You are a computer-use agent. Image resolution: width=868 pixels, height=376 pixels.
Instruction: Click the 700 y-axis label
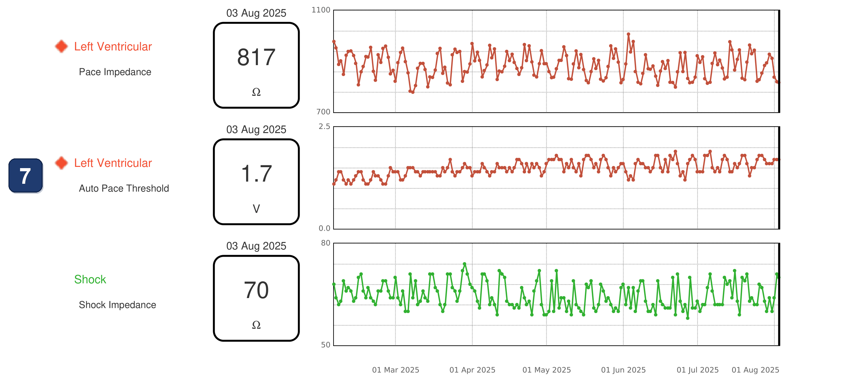click(x=323, y=111)
